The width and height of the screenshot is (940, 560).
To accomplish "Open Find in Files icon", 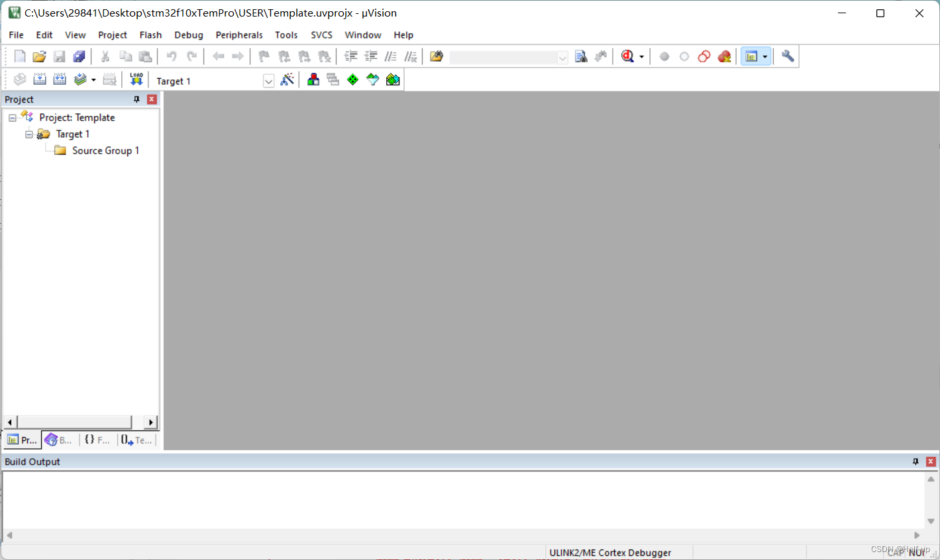I will [x=437, y=56].
